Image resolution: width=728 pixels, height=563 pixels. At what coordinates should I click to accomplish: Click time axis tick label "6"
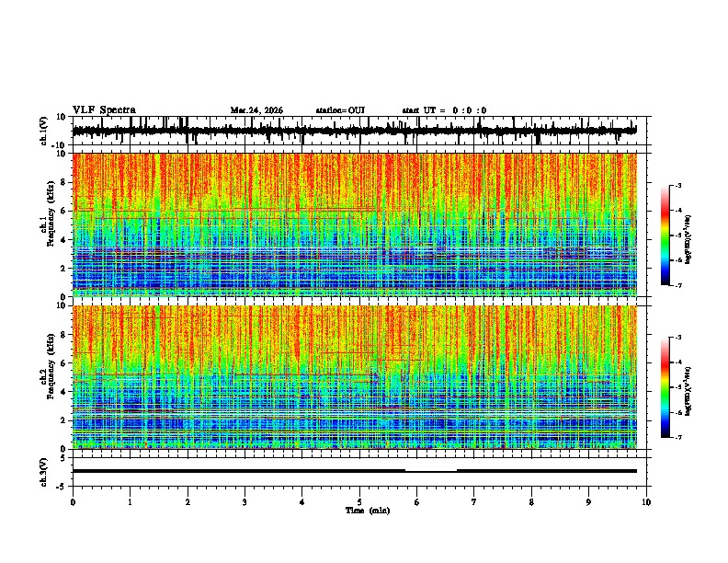tap(417, 502)
